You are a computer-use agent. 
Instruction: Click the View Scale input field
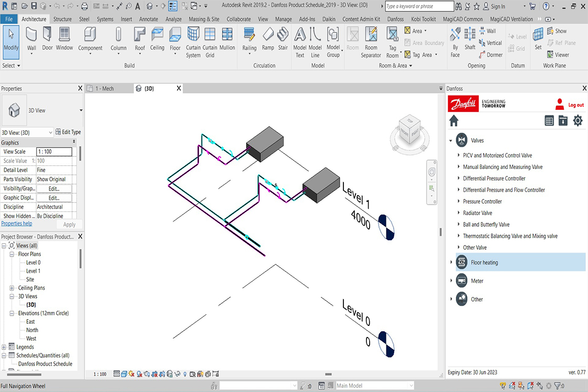[55, 152]
